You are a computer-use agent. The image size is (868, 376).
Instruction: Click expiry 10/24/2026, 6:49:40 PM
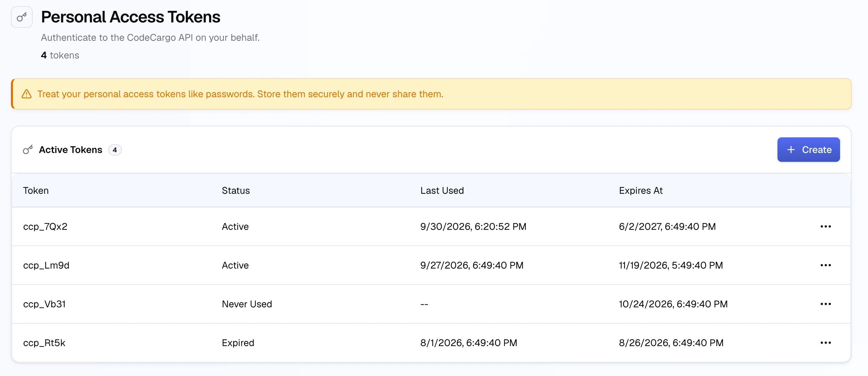click(673, 304)
